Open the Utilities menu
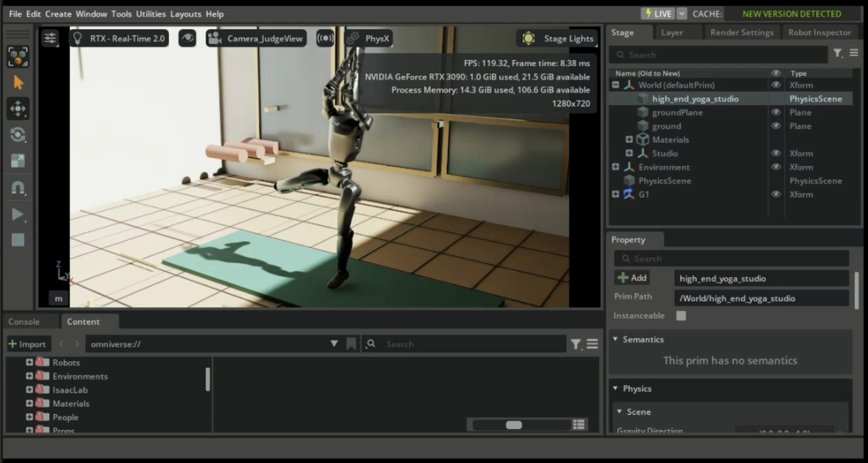Screen dimensions: 868x463 click(x=151, y=14)
